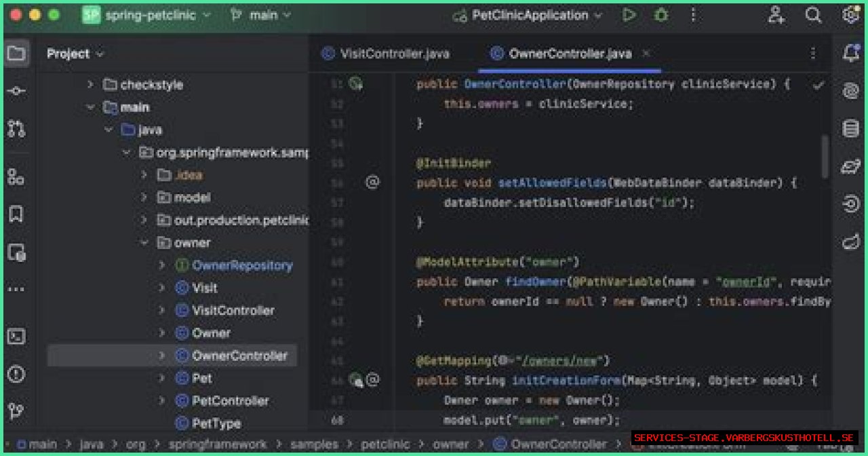Open the Problems tool window
The height and width of the screenshot is (456, 868).
tap(17, 374)
